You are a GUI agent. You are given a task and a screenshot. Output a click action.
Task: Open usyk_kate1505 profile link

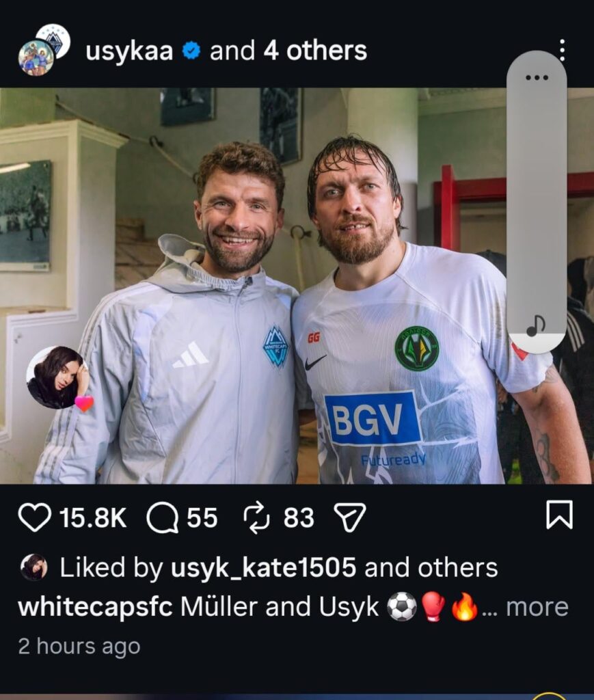tap(264, 568)
